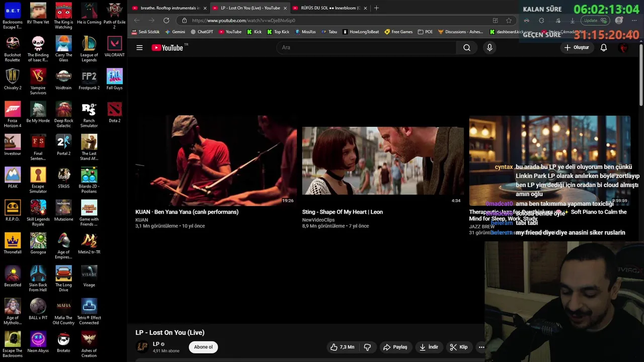Open ChatGPT bookmark

[x=202, y=32]
